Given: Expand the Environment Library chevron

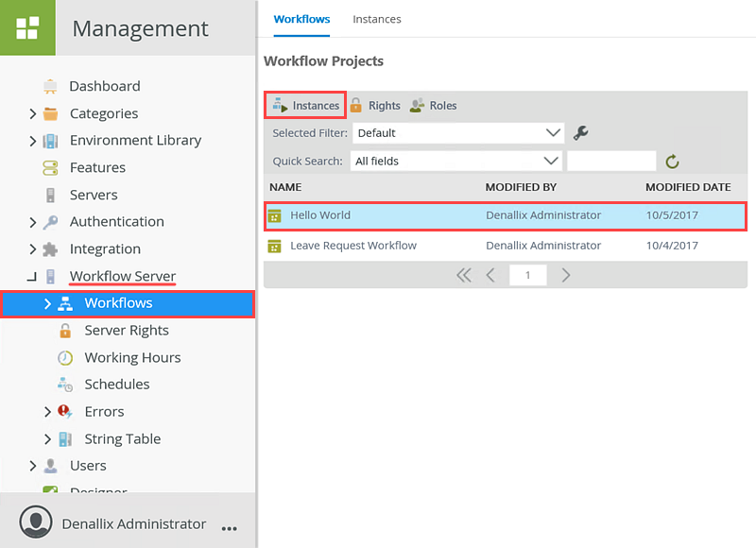Looking at the screenshot, I should point(32,141).
